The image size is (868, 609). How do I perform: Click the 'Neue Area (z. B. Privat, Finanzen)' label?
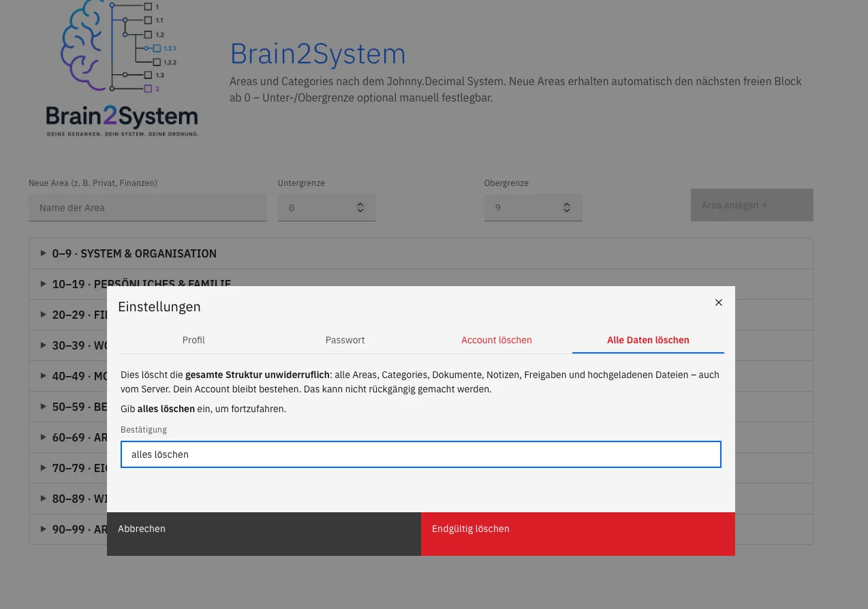(x=93, y=183)
